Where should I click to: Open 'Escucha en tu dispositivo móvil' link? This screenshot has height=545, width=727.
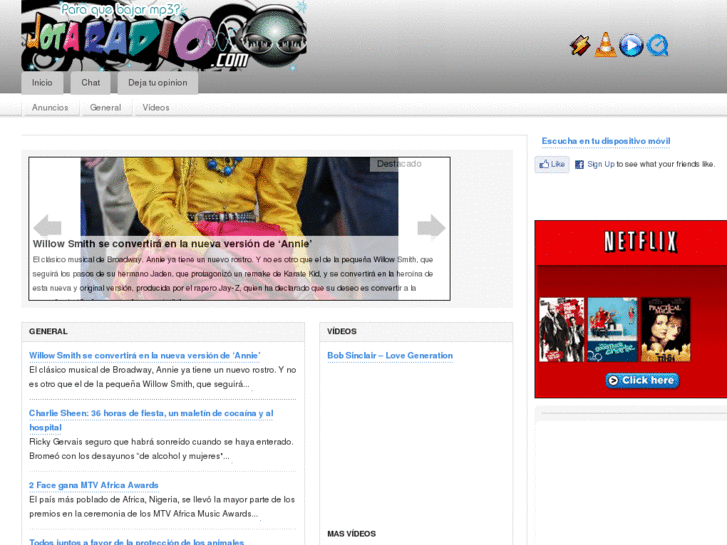[x=606, y=141]
